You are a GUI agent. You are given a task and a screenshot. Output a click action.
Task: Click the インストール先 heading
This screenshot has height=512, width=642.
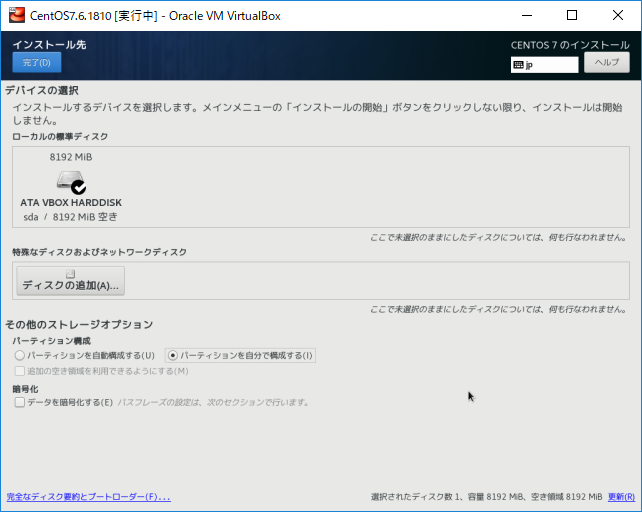pyautogui.click(x=50, y=45)
